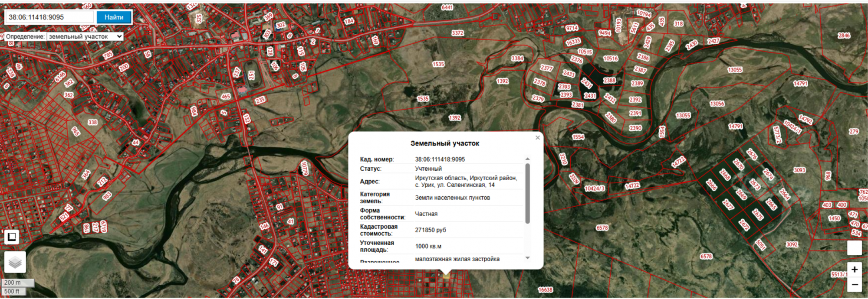
Task: Activate the measurement ruler tool icon
Action: pos(12,237)
